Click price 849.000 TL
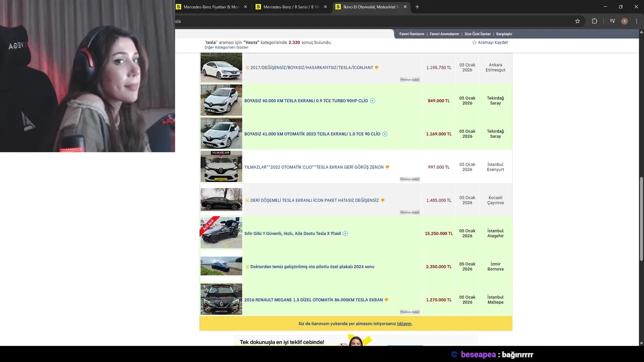Image resolution: width=644 pixels, height=362 pixels. [439, 101]
